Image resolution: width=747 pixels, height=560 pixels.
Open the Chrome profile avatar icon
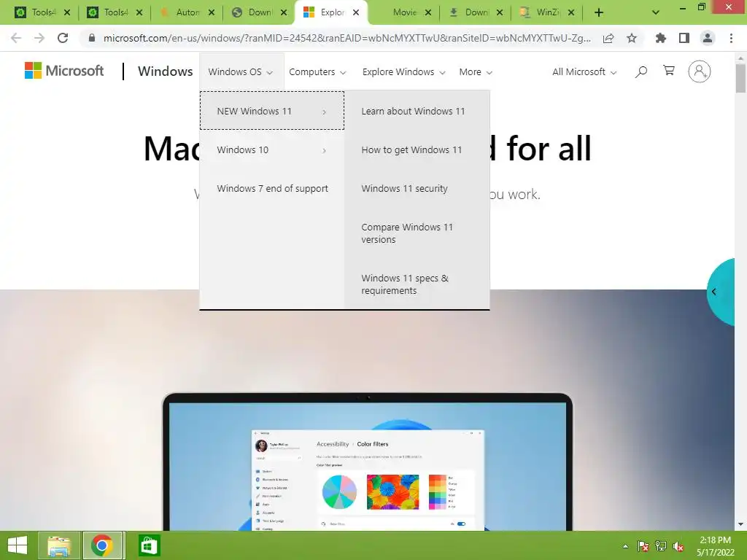point(708,38)
